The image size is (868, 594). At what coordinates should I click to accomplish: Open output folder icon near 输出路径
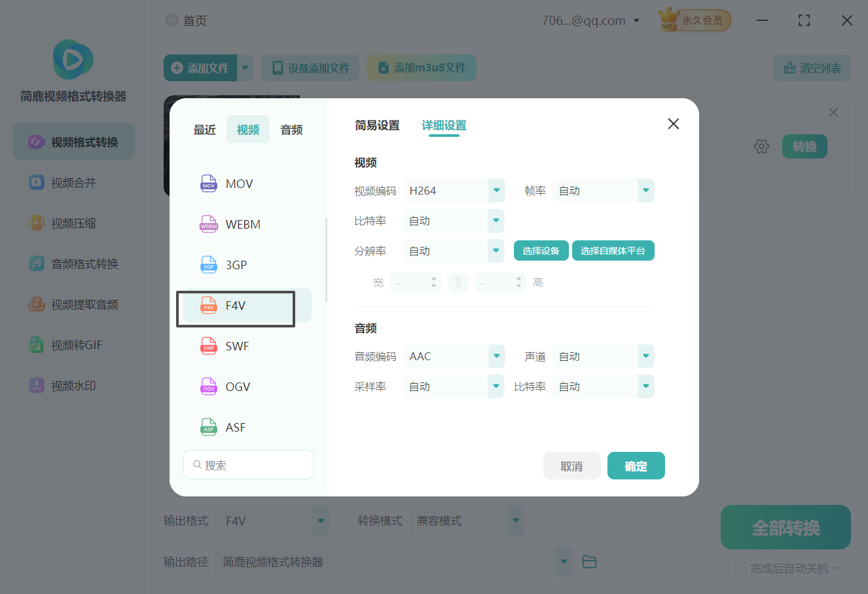588,561
